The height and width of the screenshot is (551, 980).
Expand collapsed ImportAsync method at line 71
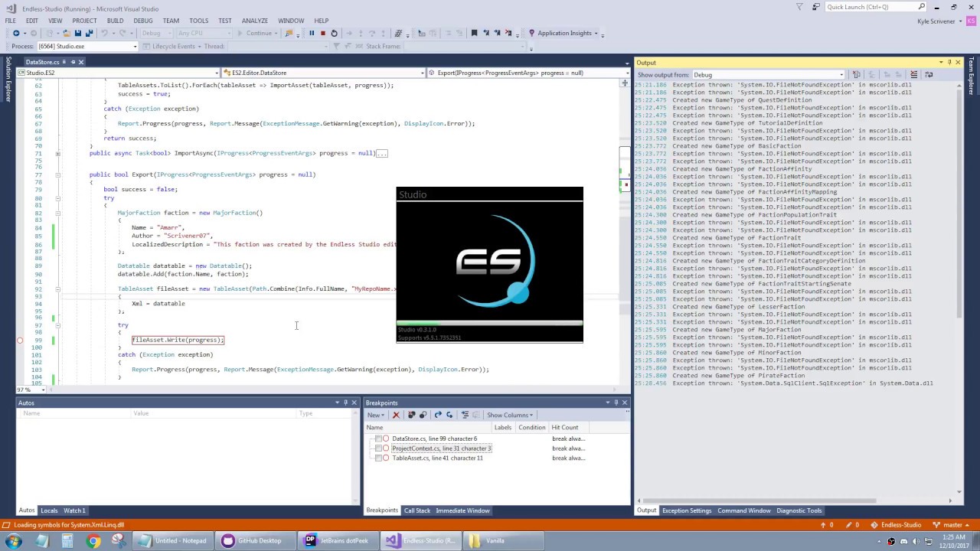click(57, 153)
